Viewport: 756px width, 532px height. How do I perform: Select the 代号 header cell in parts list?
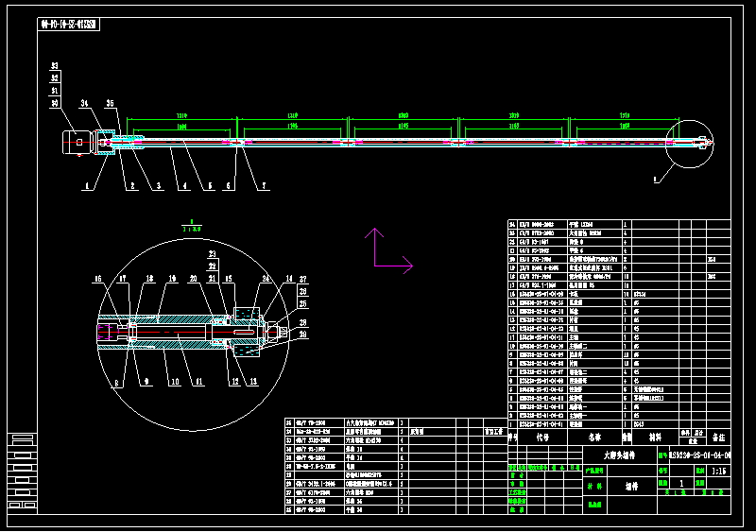coord(542,438)
